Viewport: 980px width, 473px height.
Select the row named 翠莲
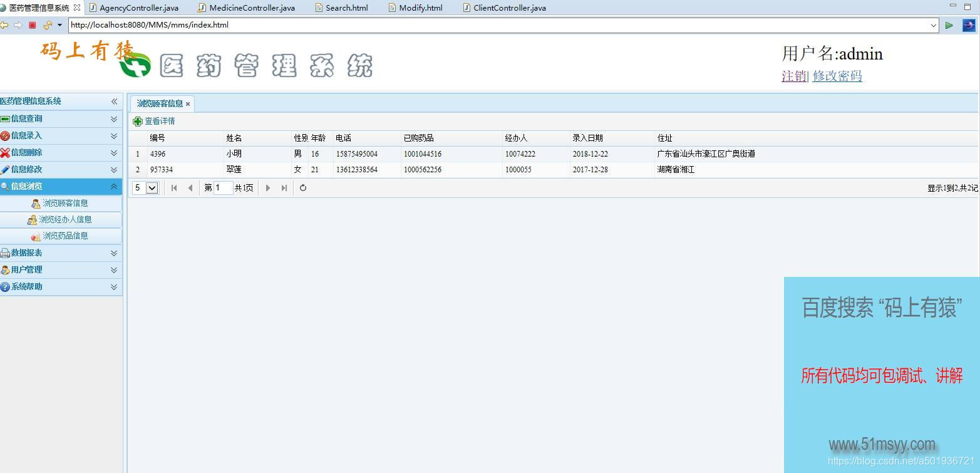coord(553,170)
